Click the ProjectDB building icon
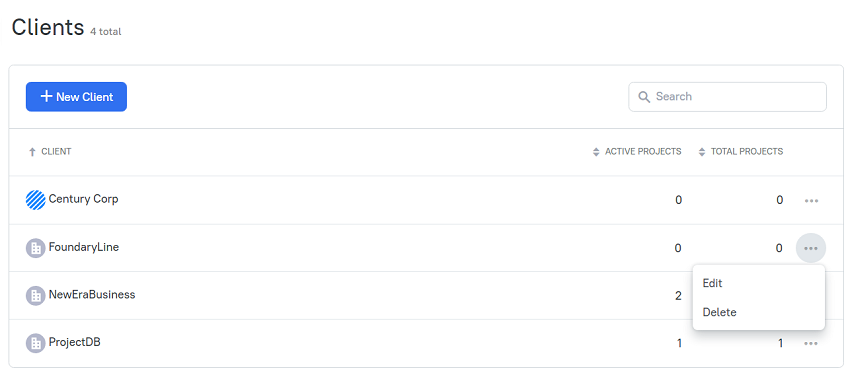 (x=35, y=344)
